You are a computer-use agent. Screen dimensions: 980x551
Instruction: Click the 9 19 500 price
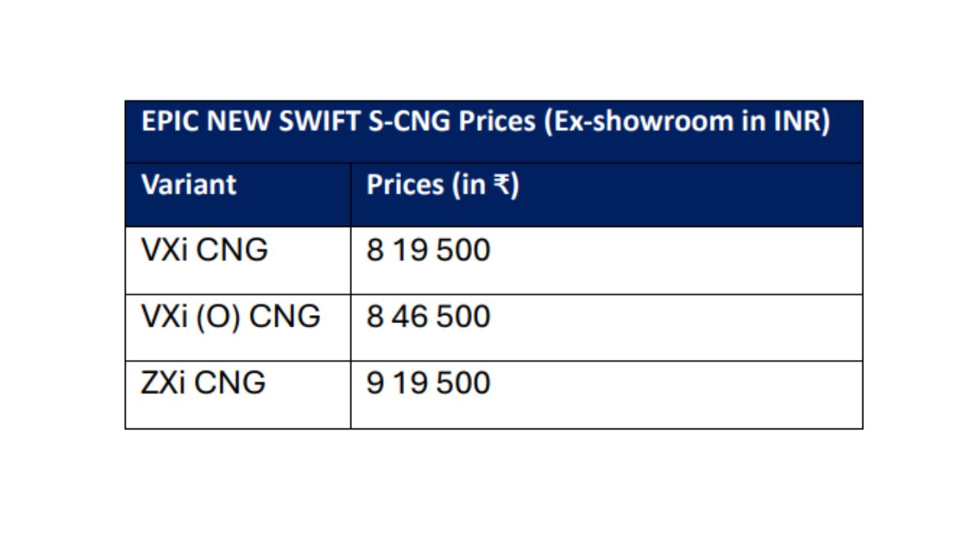pos(428,382)
